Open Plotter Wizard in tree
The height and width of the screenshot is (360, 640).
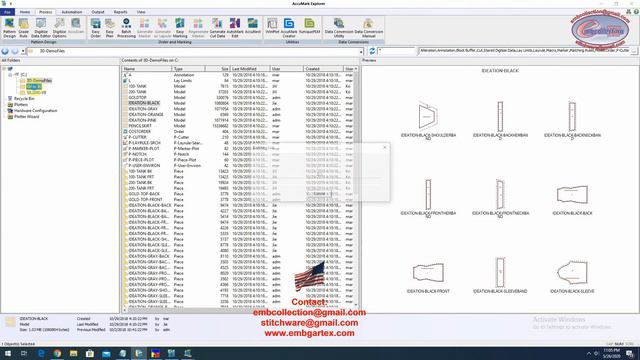pos(27,117)
